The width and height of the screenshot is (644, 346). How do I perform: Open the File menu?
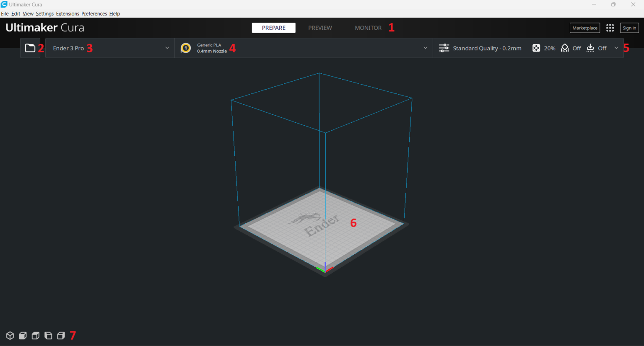[5, 14]
